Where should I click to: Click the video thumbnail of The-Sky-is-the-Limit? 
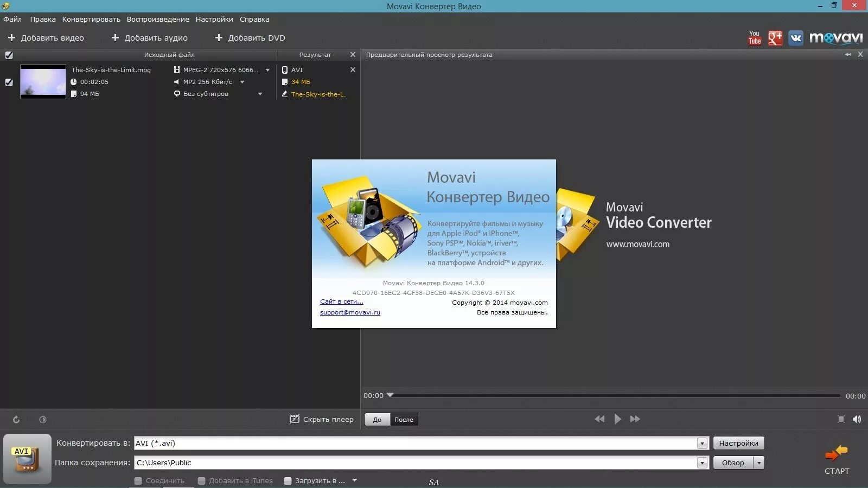43,82
